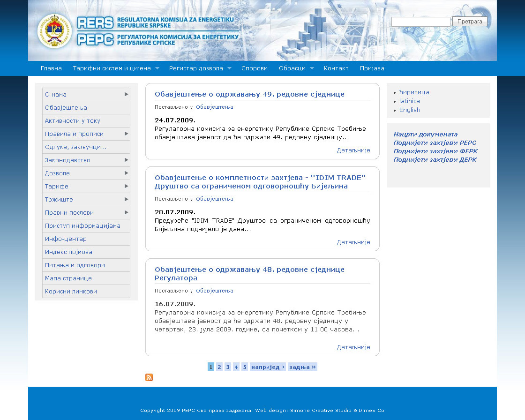The width and height of the screenshot is (525, 420).
Task: Open Поднијети захтјеви ДЕРК link
Action: pyautogui.click(x=435, y=159)
